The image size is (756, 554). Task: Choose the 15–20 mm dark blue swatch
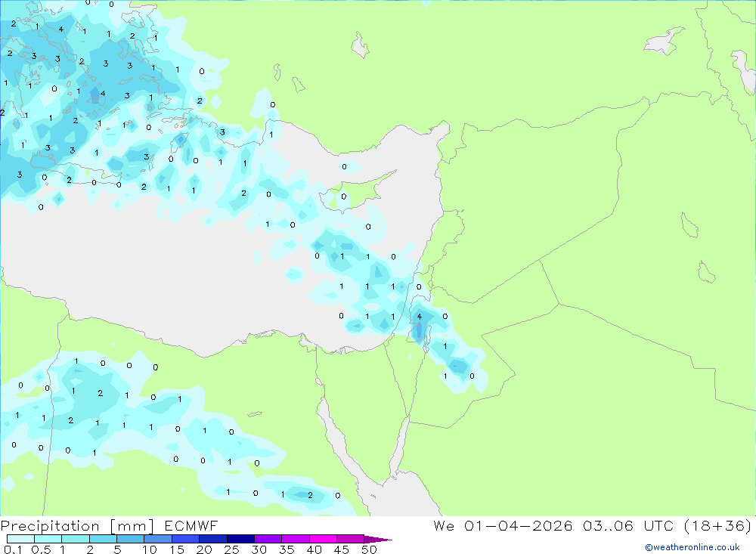pyautogui.click(x=185, y=539)
